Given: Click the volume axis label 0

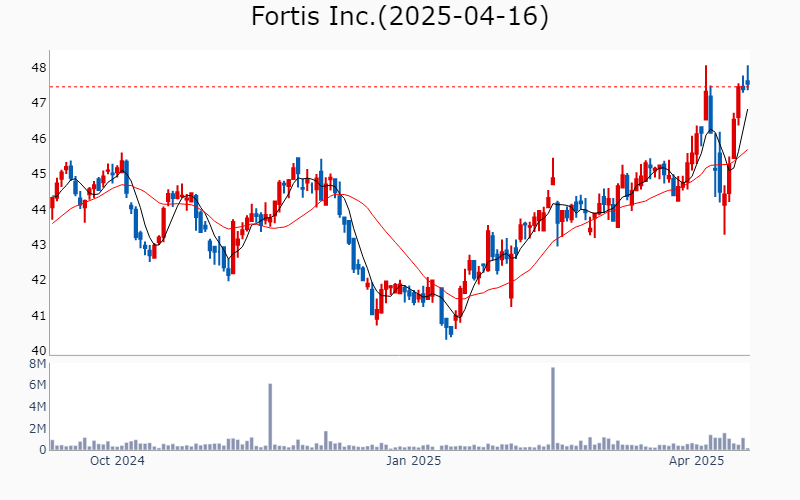Looking at the screenshot, I should 43,450.
